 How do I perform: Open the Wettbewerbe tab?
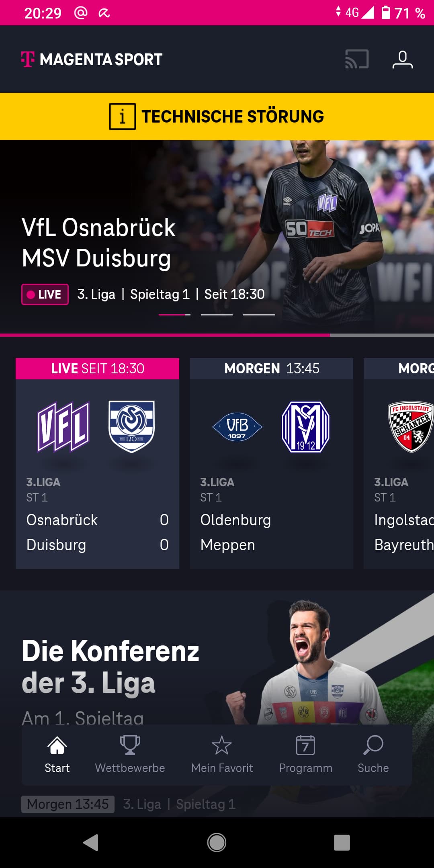point(130,754)
